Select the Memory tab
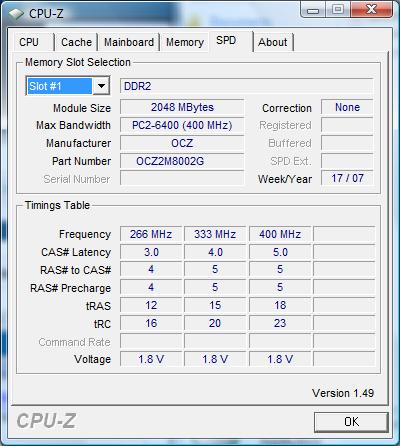Image resolution: width=400 pixels, height=446 pixels. point(185,42)
